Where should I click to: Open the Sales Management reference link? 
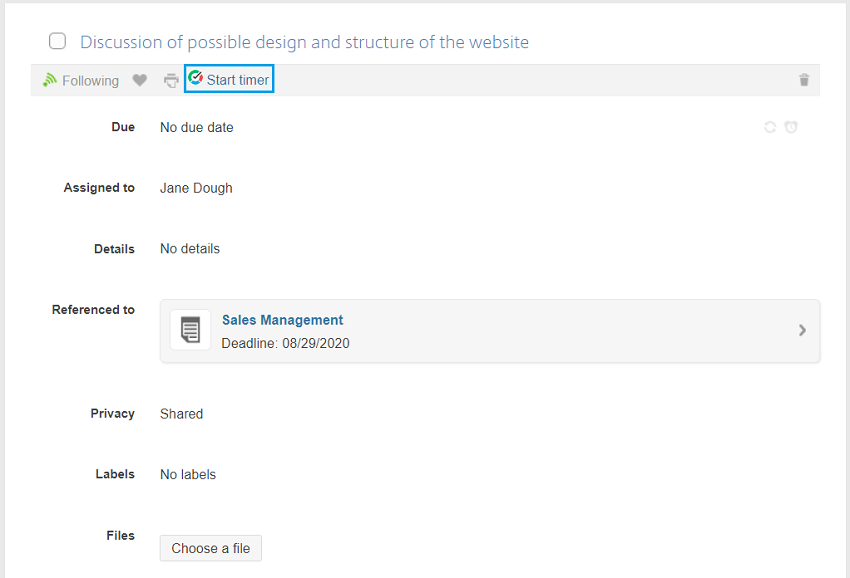point(282,320)
